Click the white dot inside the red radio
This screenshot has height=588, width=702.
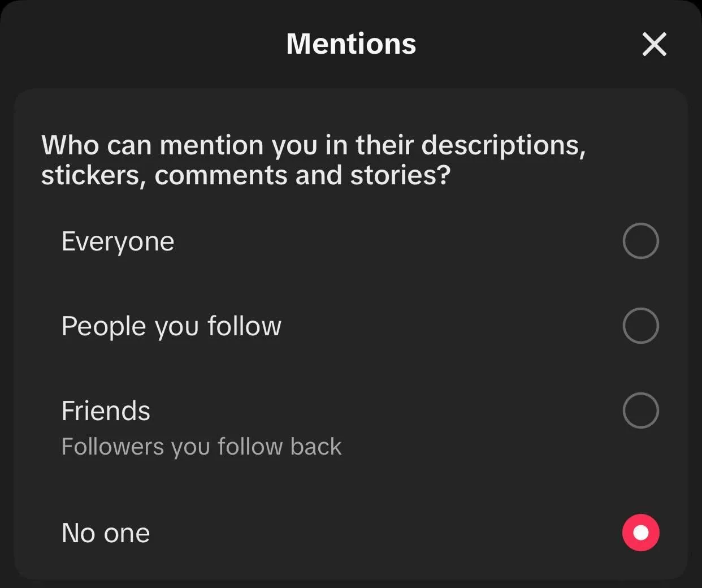click(641, 533)
